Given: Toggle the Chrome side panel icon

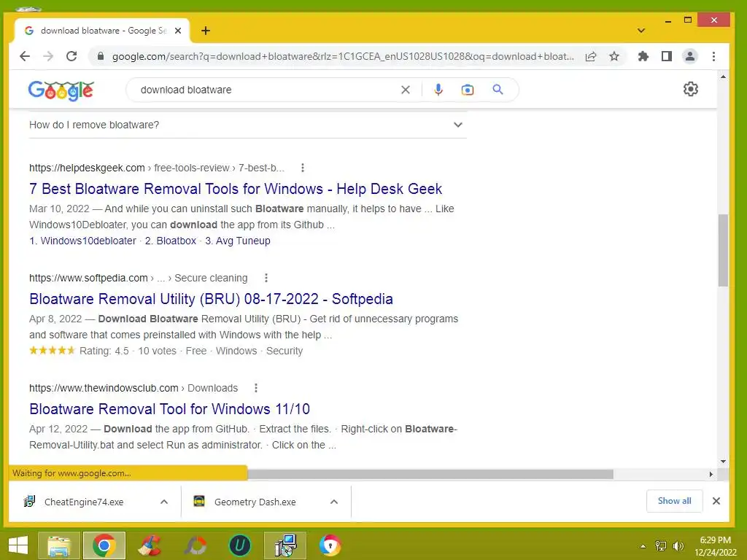Looking at the screenshot, I should 667,56.
